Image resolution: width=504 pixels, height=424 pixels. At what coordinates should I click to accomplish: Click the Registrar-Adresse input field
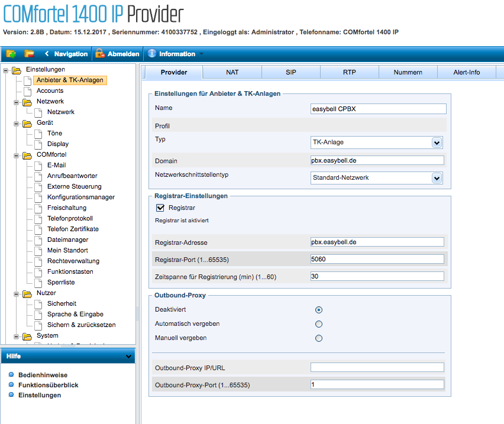(x=377, y=242)
